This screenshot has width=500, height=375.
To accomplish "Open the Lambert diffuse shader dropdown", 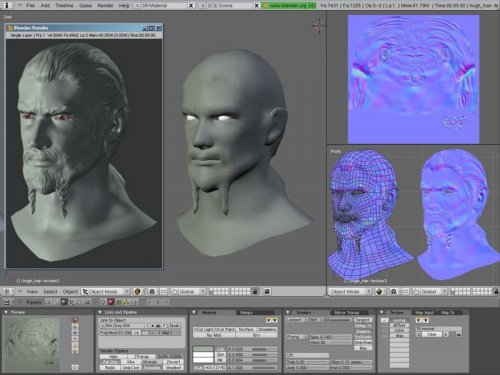I will point(297,320).
